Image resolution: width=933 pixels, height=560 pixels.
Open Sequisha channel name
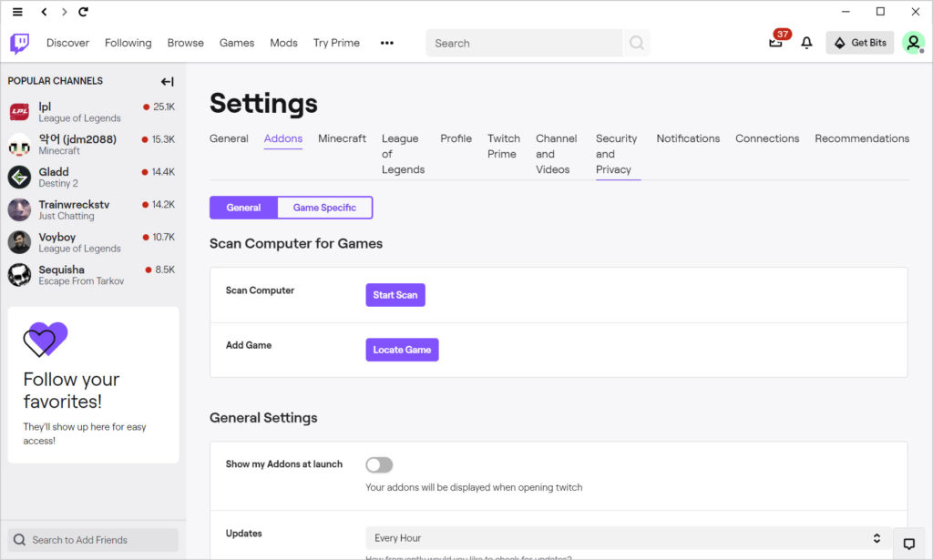[x=61, y=270]
